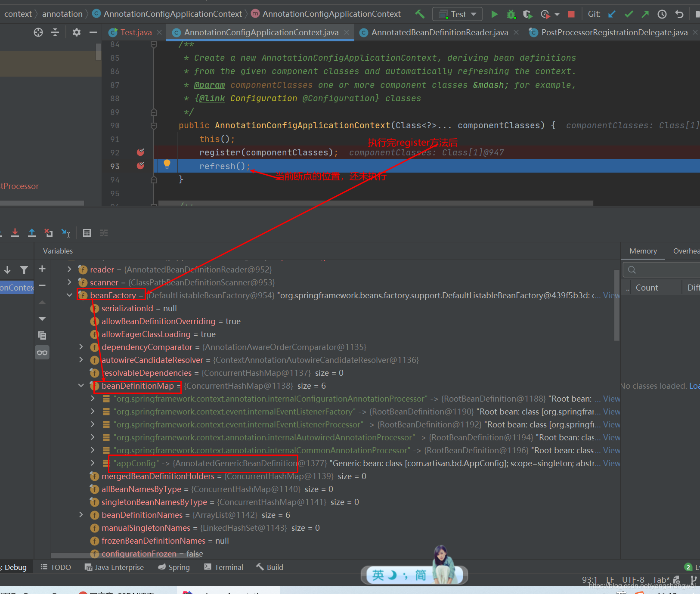Screen dimensions: 700x594
Task: Switch to the Test.java editor tab
Action: 136,32
